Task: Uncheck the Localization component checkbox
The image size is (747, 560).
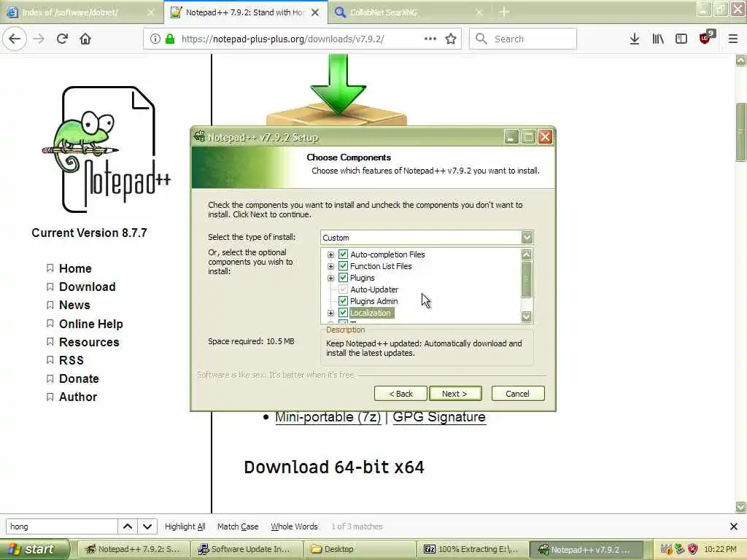Action: pyautogui.click(x=343, y=313)
